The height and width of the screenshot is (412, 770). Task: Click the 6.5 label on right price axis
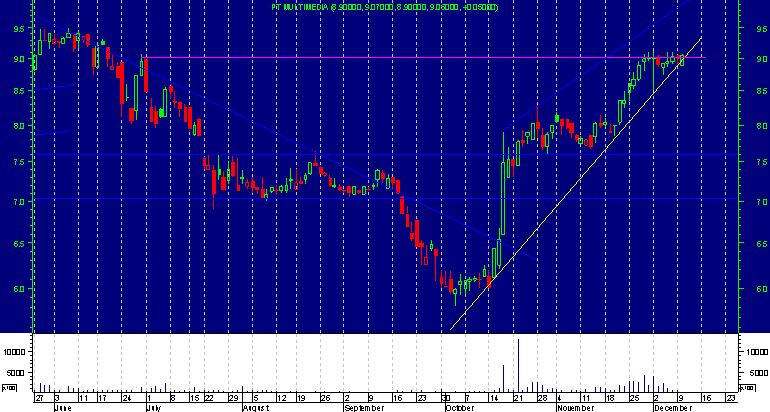(762, 243)
